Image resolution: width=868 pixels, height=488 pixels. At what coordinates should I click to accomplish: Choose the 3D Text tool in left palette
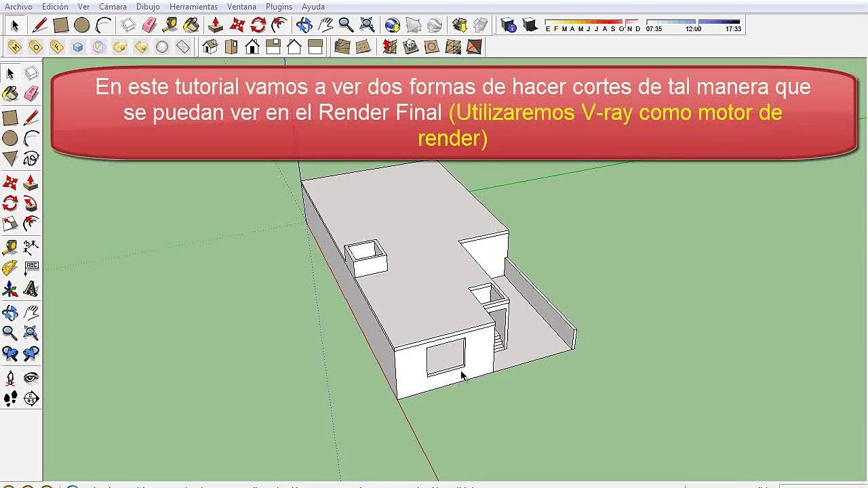(31, 289)
